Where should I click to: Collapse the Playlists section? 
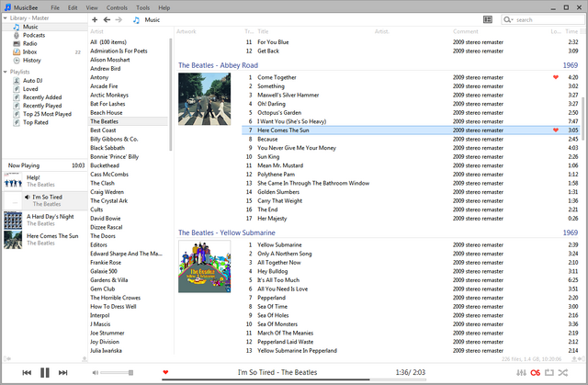click(x=4, y=70)
